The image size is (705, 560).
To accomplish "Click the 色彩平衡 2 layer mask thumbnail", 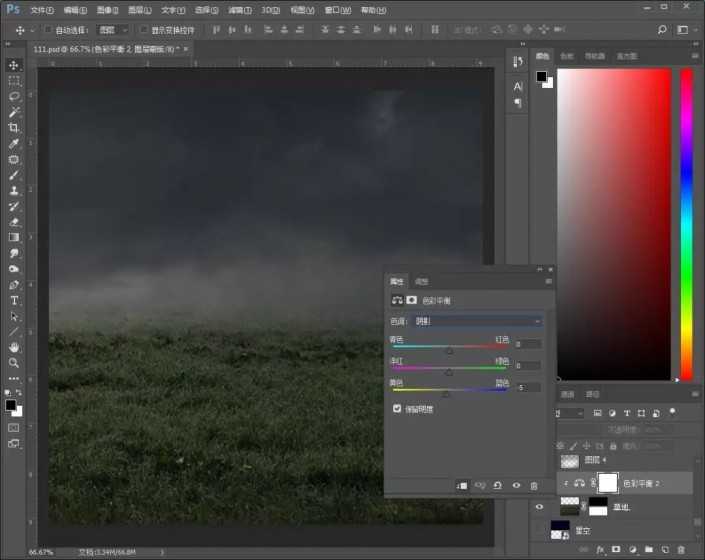I will (x=607, y=483).
